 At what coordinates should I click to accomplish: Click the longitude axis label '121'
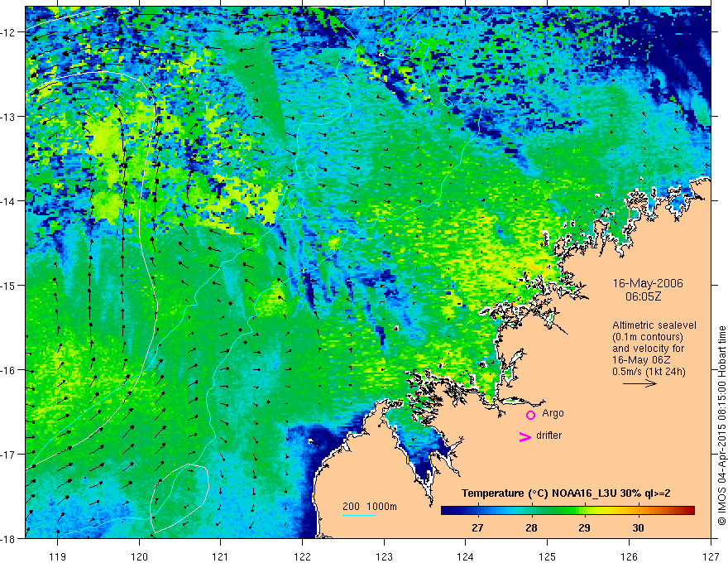(x=221, y=556)
